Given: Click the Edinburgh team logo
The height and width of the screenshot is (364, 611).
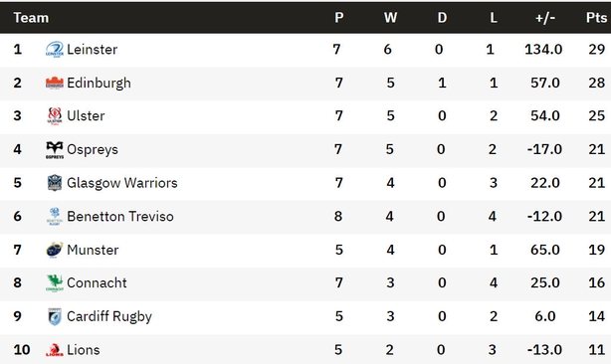Looking at the screenshot, I should point(55,83).
